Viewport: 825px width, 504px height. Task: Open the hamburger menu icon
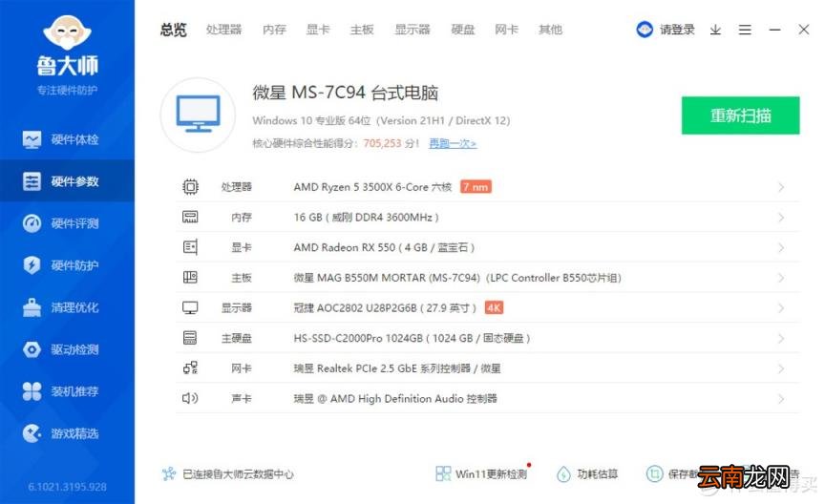tap(745, 30)
